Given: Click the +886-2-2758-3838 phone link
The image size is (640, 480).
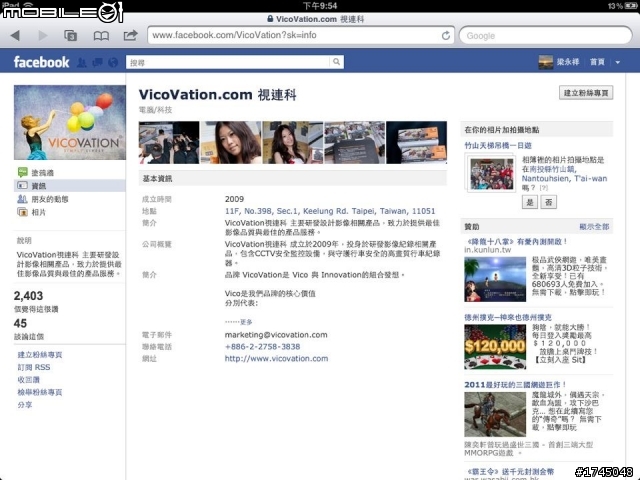Looking at the screenshot, I should (262, 347).
